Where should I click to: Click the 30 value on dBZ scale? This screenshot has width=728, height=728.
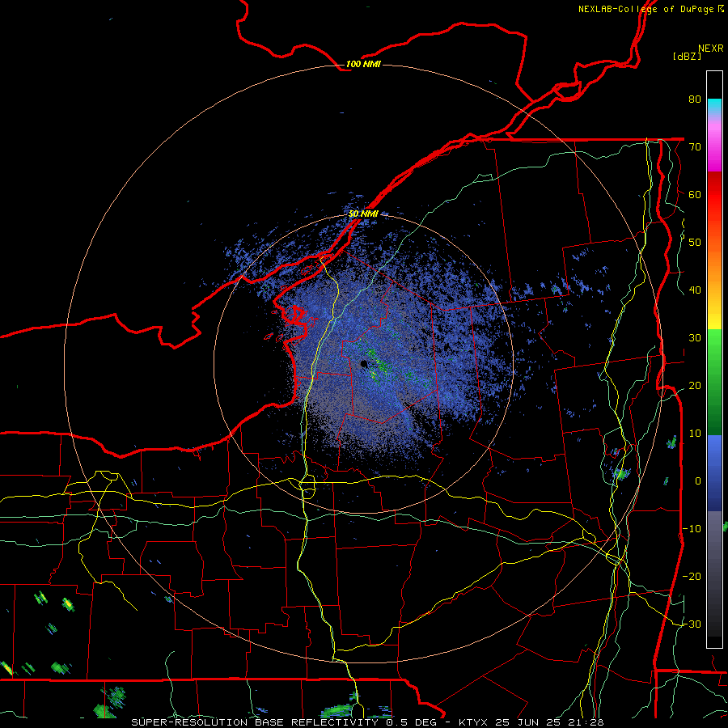(695, 338)
